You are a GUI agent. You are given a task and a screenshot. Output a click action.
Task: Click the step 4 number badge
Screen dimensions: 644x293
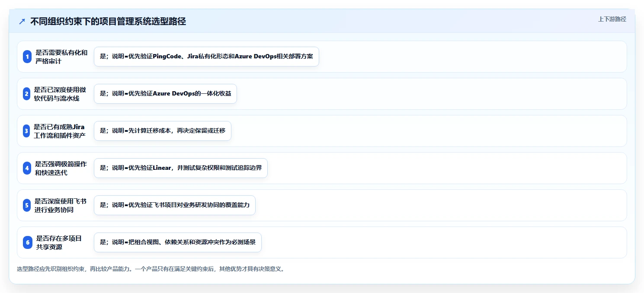[x=27, y=168]
